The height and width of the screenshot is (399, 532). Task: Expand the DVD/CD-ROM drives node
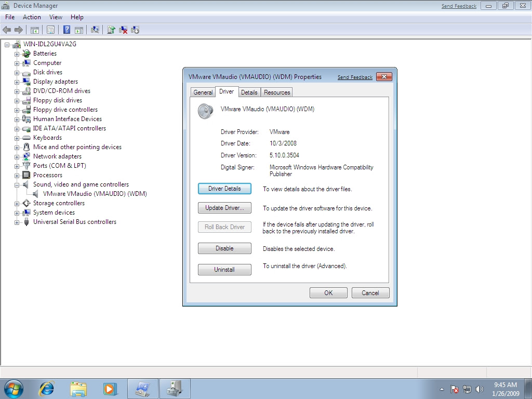coord(17,91)
